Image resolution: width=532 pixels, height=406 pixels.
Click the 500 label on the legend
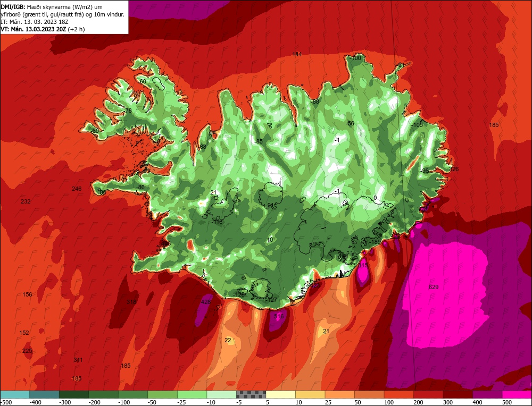(x=506, y=402)
